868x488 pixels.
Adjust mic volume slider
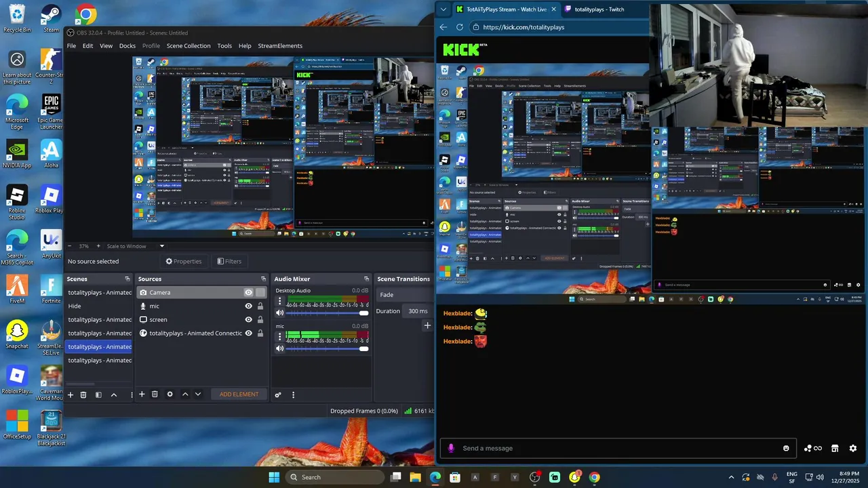(x=327, y=348)
